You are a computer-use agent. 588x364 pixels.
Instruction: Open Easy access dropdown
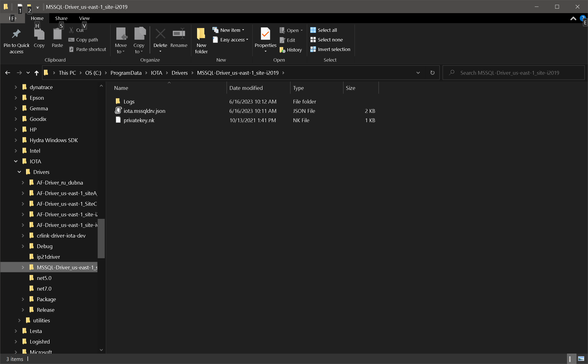click(x=231, y=40)
